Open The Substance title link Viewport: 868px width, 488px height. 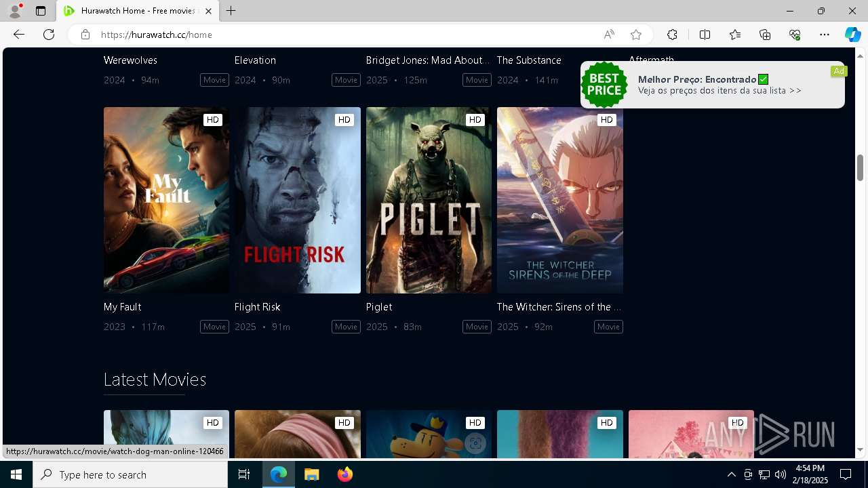pos(529,60)
